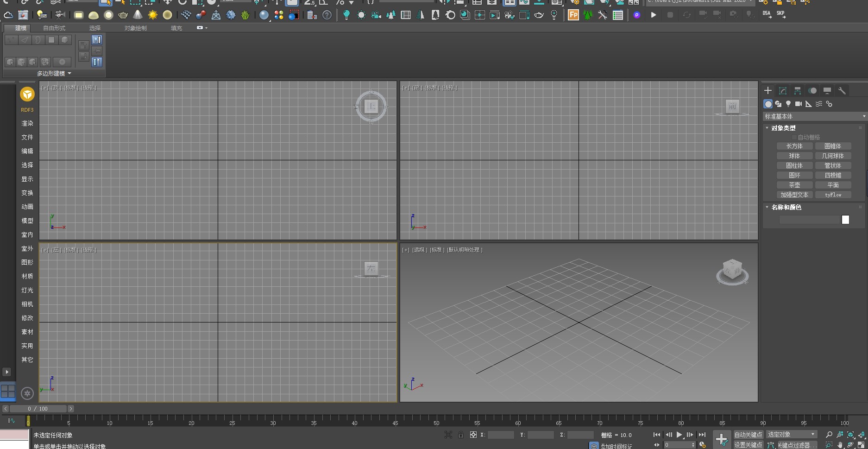The width and height of the screenshot is (868, 449).
Task: Toggle the highlighted show end result button
Action: (96, 62)
